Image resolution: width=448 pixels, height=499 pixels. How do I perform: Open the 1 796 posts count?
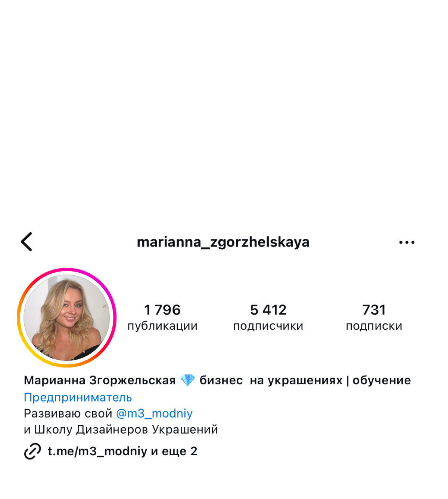[x=162, y=310]
